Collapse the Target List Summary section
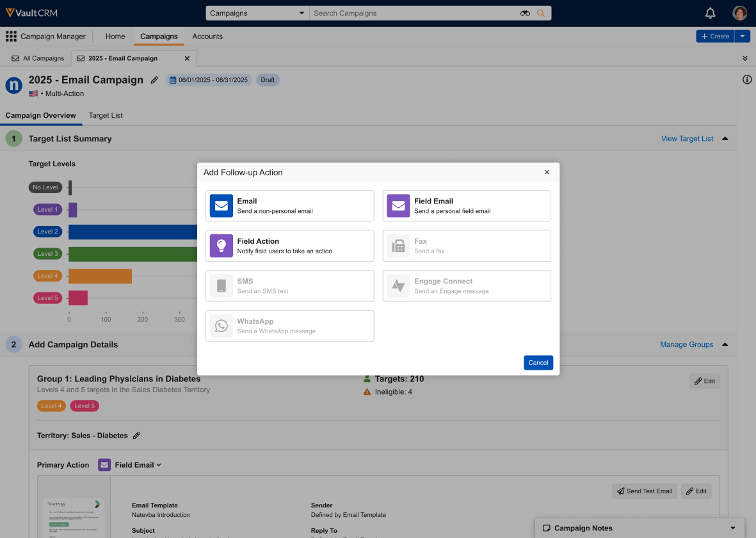Screen dimensions: 756x538 coord(725,139)
